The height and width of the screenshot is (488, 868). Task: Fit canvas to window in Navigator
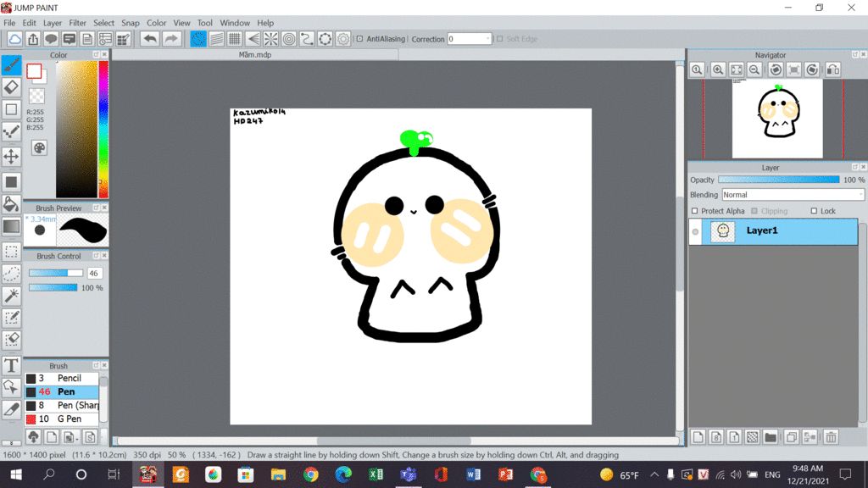[x=737, y=69]
